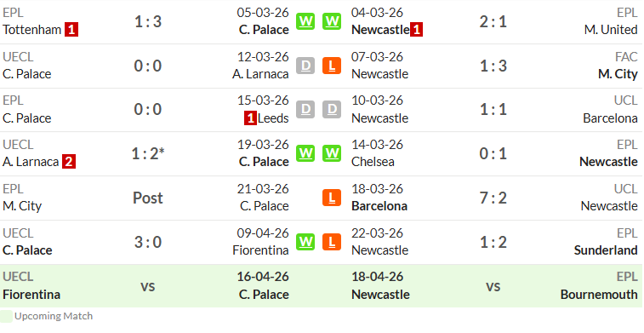The height and width of the screenshot is (333, 644).
Task: Click the W badge for Tottenham vs C. Palace
Action: [x=305, y=21]
